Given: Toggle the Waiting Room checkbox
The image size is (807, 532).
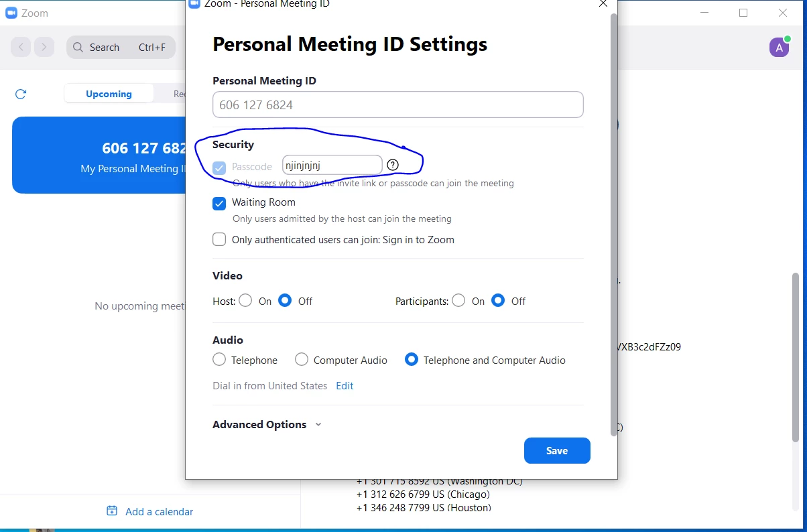Looking at the screenshot, I should click(219, 203).
